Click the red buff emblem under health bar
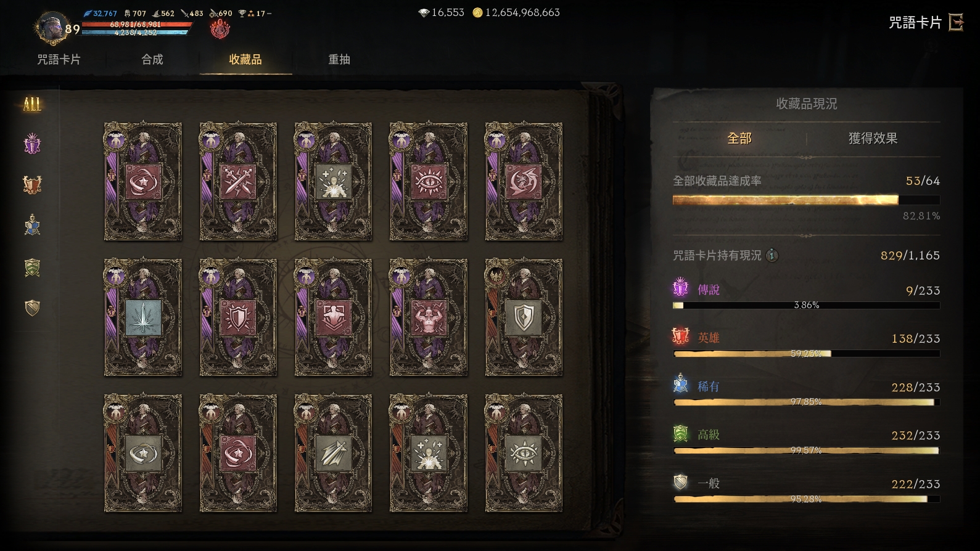Viewport: 980px width, 551px height. (x=220, y=28)
